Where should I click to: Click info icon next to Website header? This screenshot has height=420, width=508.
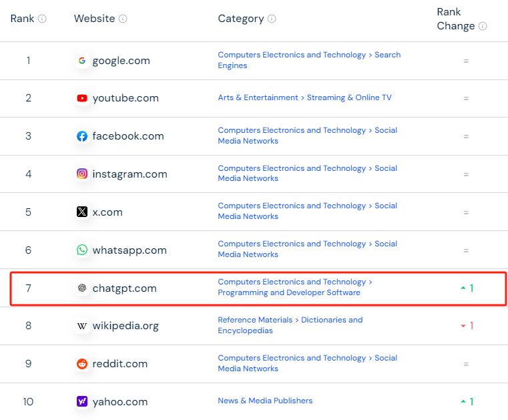[x=123, y=19]
